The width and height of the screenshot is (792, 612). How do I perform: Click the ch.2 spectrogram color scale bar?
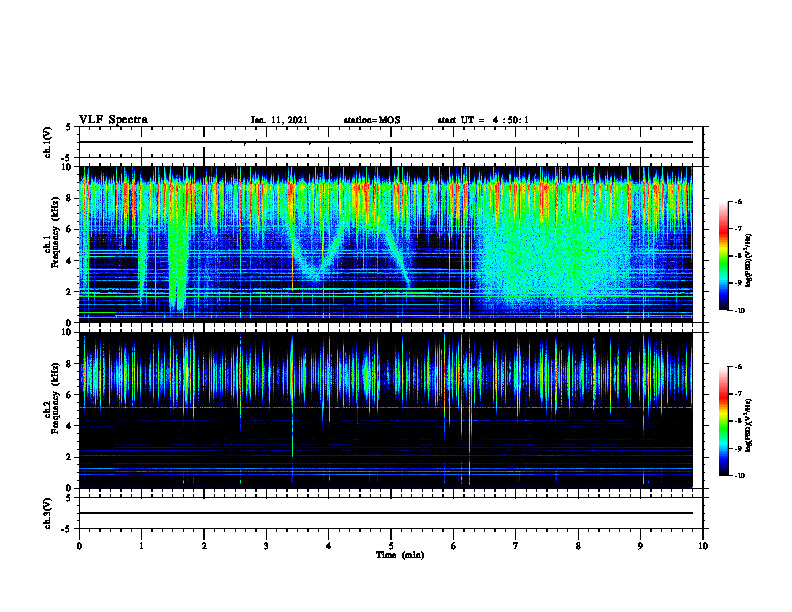(x=723, y=421)
